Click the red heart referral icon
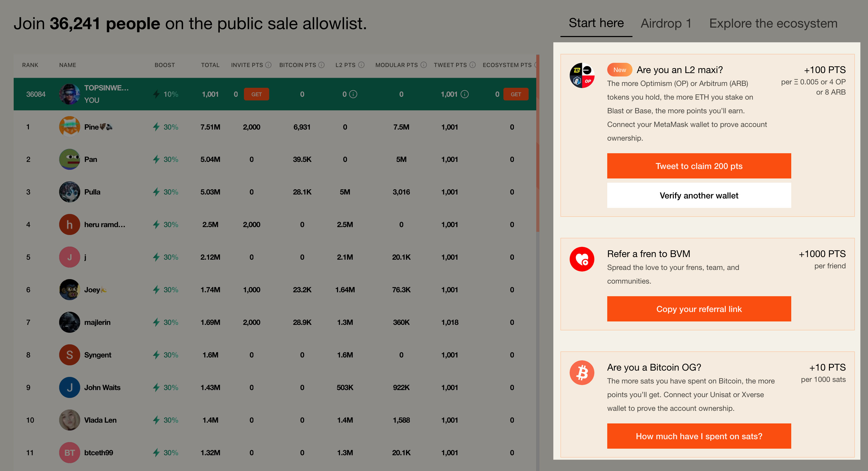The width and height of the screenshot is (868, 471). coord(582,259)
